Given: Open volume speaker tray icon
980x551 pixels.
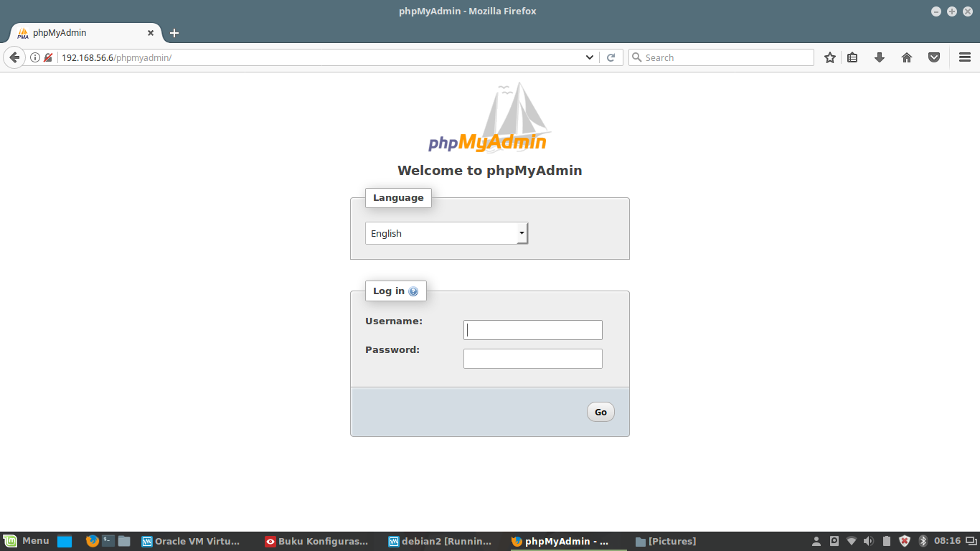Looking at the screenshot, I should 869,541.
